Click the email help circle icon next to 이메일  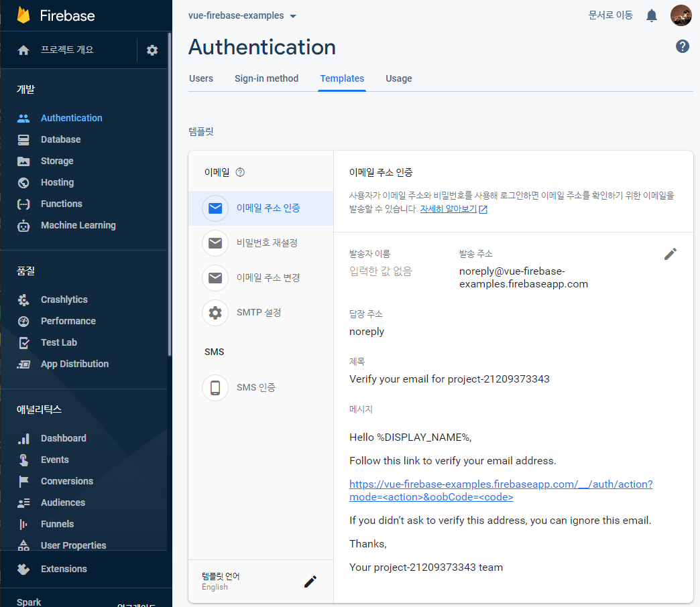point(240,172)
